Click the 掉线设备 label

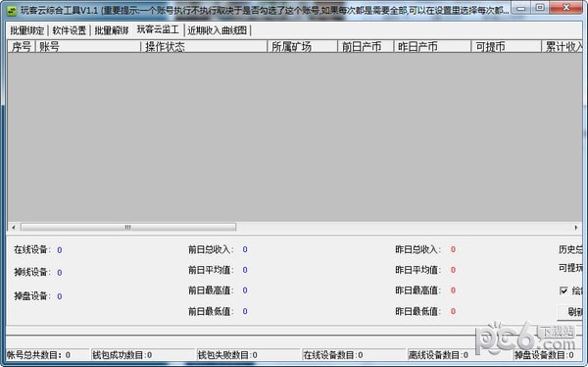(32, 273)
